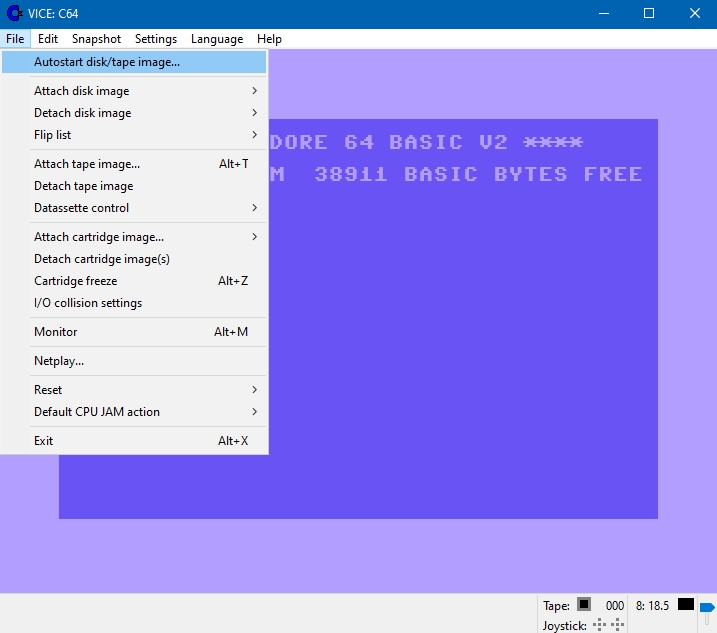Expand the Detach disk image submenu
The image size is (717, 633).
click(x=134, y=113)
